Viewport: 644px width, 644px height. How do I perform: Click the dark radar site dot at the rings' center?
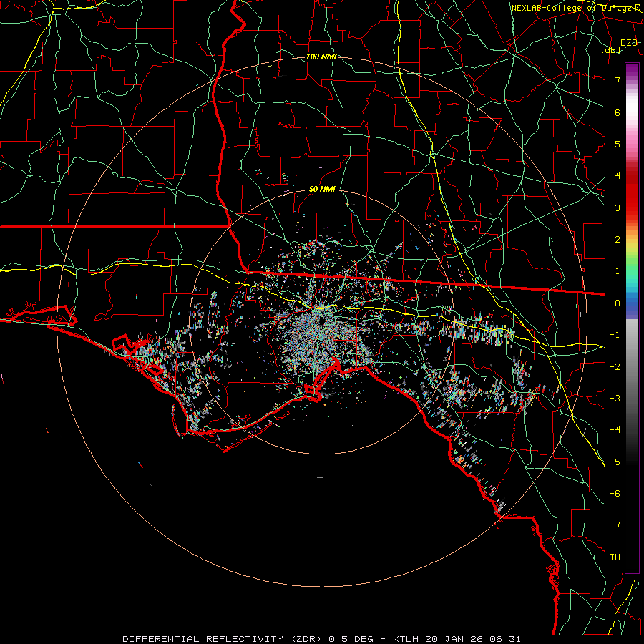pyautogui.click(x=321, y=321)
